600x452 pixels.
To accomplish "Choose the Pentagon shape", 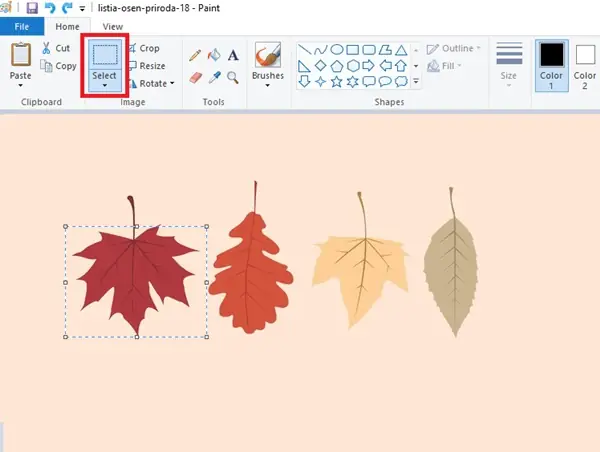I will click(336, 66).
